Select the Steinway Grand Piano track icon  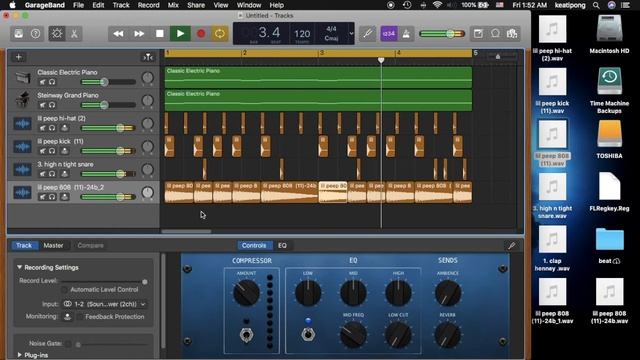point(22,100)
